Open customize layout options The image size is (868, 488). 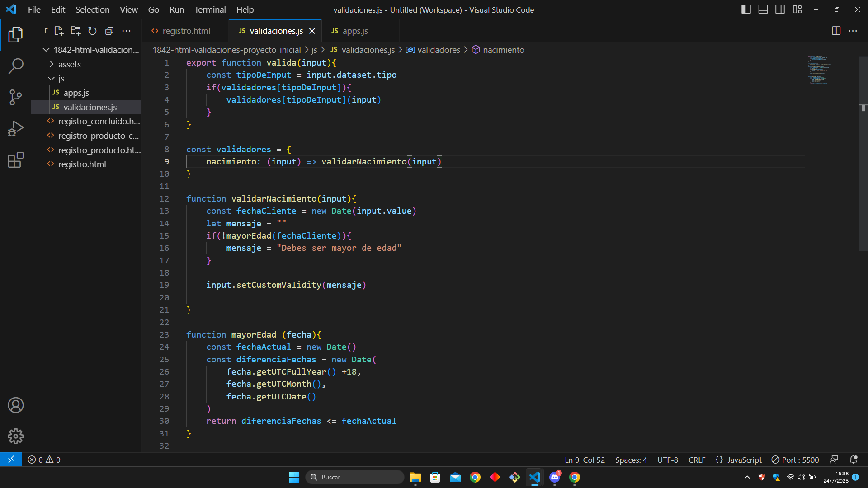(797, 9)
